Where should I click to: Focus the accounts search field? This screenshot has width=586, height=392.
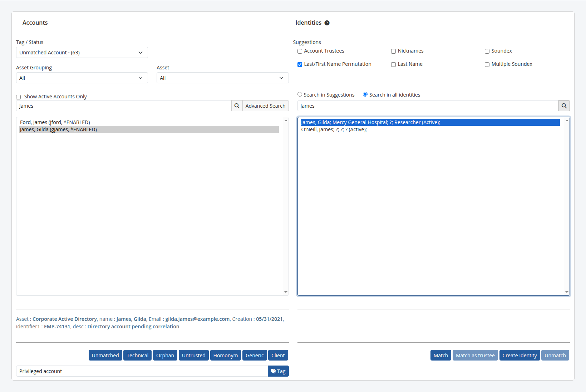[x=124, y=106]
